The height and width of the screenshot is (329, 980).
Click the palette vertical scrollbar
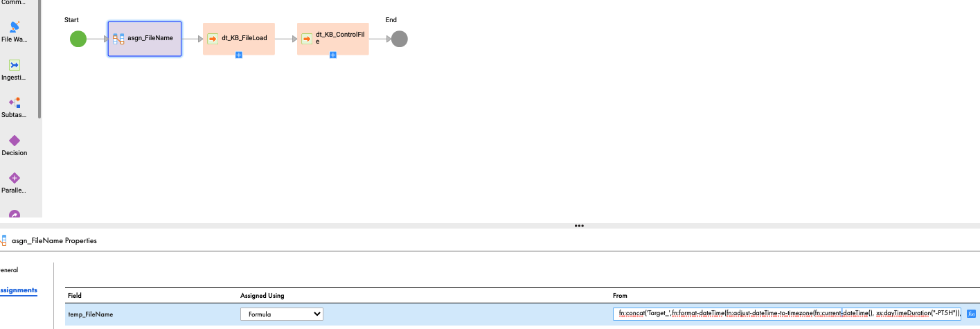click(x=39, y=59)
